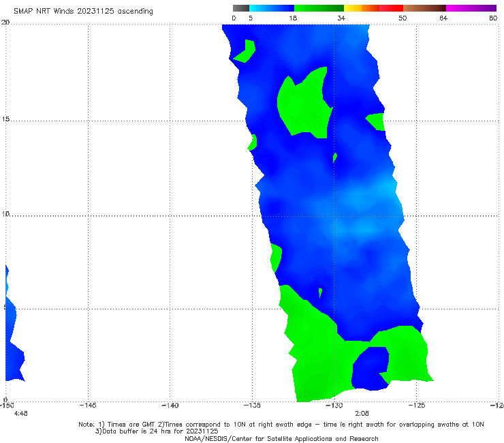Pick the green segment of the color bar

click(x=319, y=8)
